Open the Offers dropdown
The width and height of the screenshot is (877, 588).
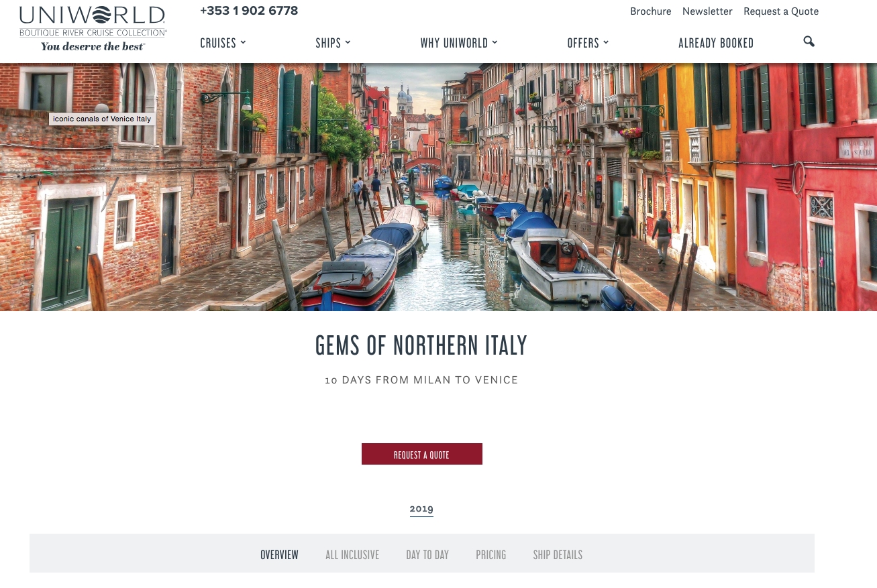click(x=588, y=43)
